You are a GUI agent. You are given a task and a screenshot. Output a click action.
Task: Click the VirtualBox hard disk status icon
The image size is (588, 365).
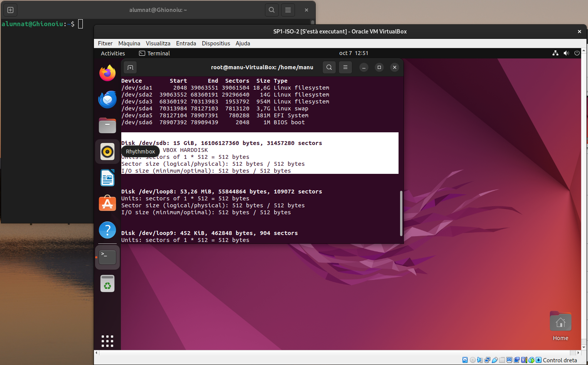pos(465,360)
